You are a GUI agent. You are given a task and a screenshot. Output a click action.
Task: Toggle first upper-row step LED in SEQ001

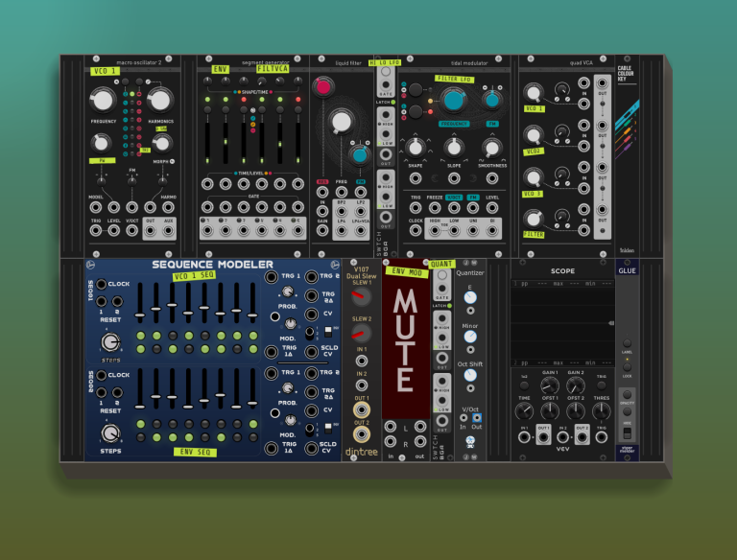140,336
